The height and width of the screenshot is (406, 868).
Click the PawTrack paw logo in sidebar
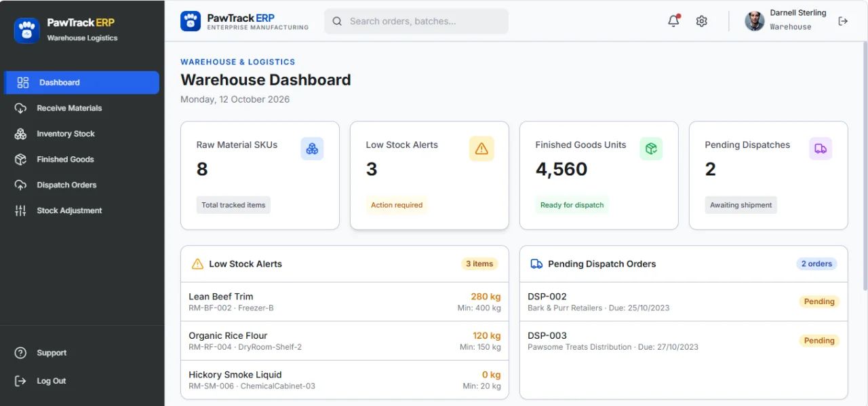(27, 31)
